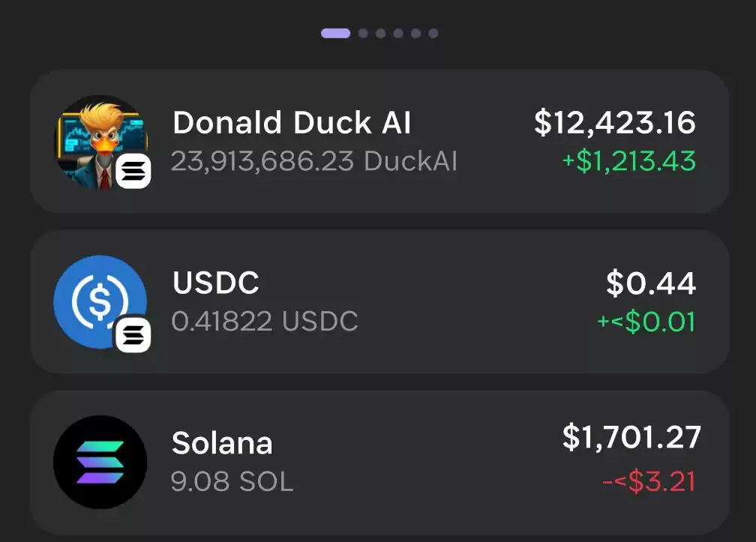Viewport: 756px width, 542px height.
Task: Tap the Solana logo icon
Action: [x=100, y=462]
